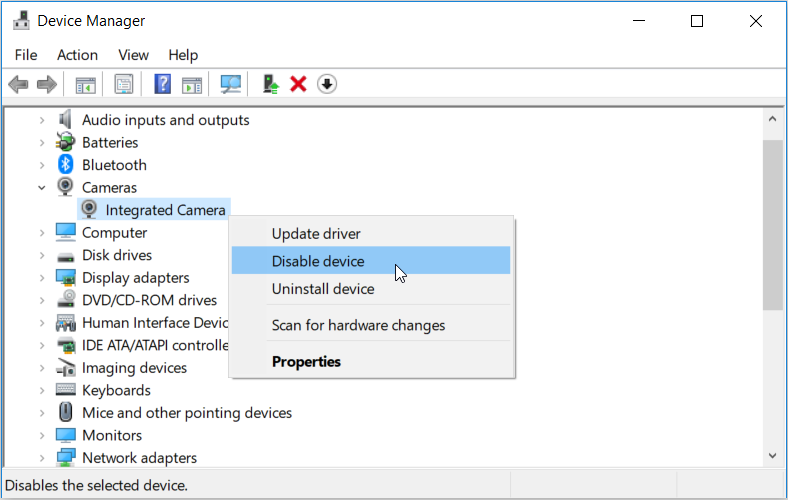Expand the Keyboards node
This screenshot has width=788, height=500.
coord(42,390)
